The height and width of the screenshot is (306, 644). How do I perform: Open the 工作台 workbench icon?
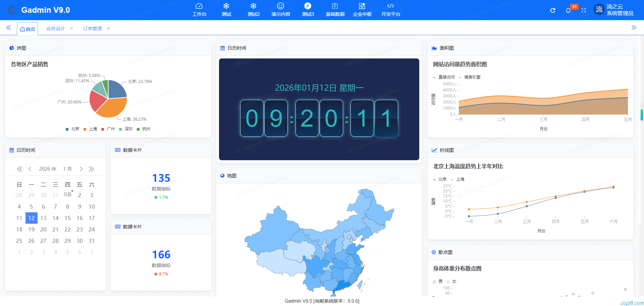pos(199,6)
